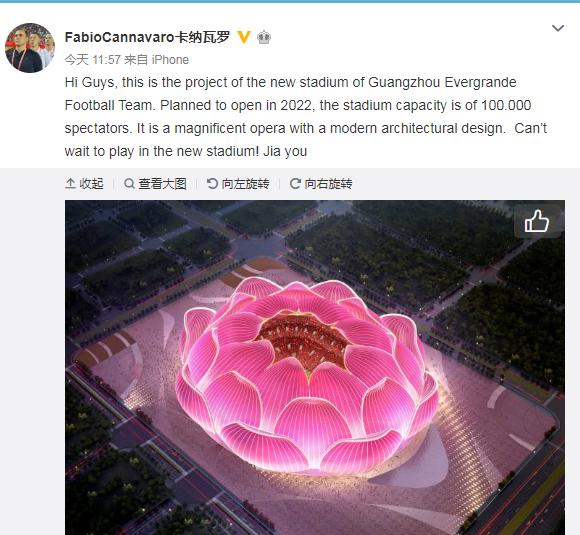
Task: Click the iPhone source link
Action: coord(170,60)
